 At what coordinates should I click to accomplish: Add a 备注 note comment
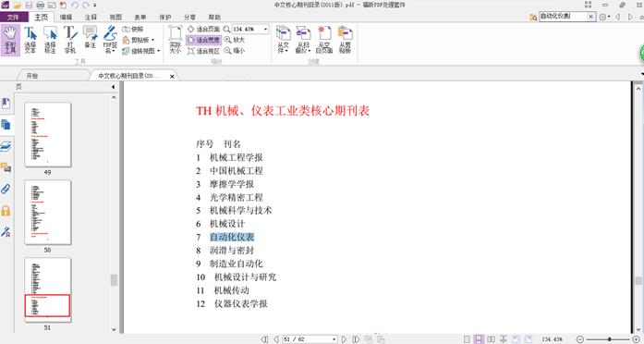90,37
